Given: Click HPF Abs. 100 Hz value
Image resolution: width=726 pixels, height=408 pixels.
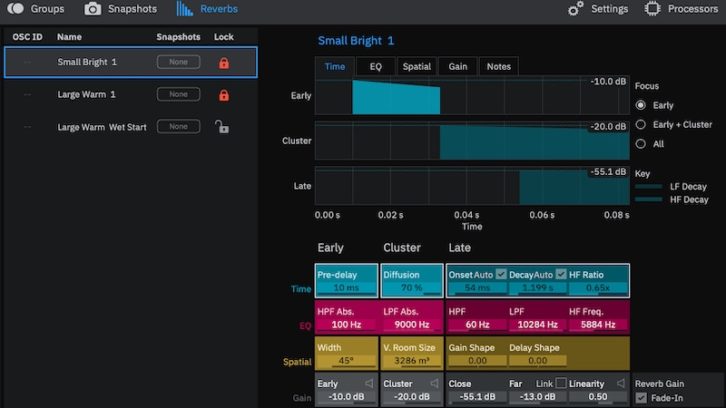Looking at the screenshot, I should pos(346,325).
